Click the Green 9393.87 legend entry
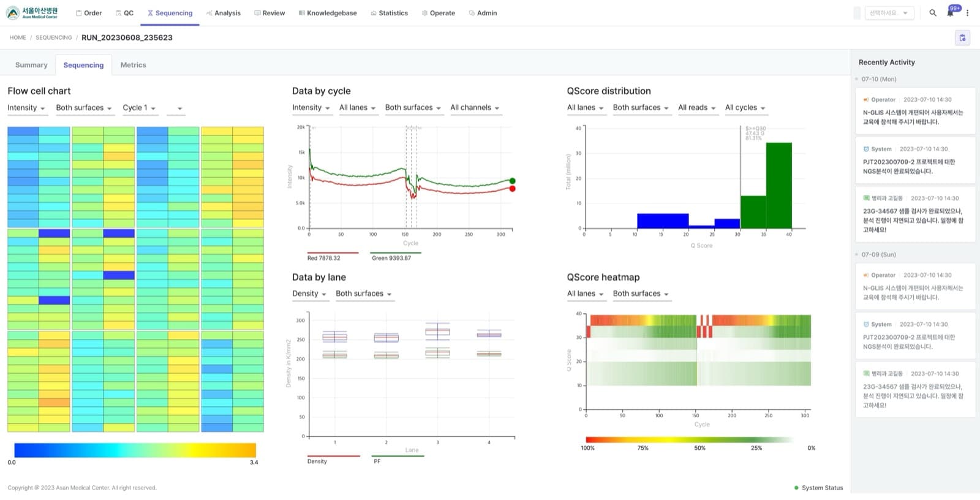Image resolution: width=980 pixels, height=500 pixels. 396,256
